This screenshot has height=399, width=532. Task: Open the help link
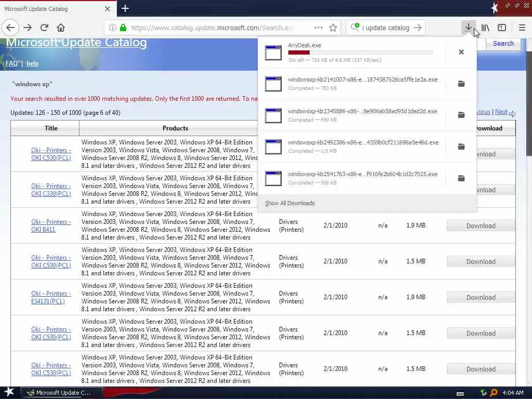(x=32, y=63)
